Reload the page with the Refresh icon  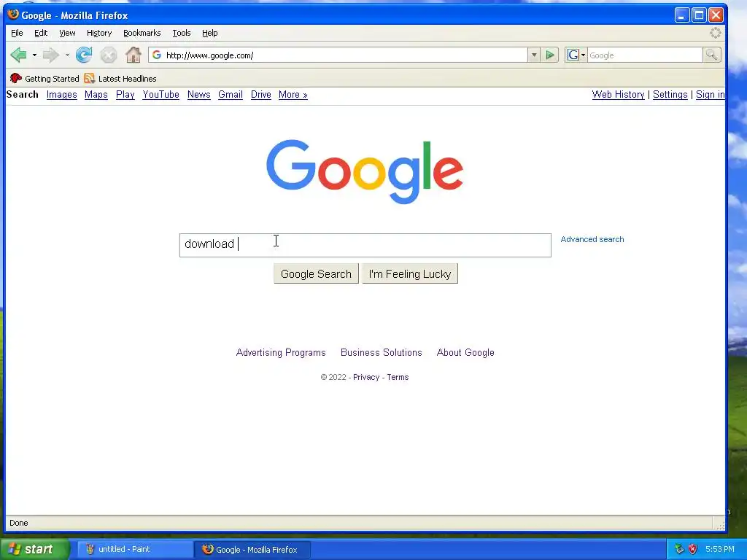coord(84,55)
